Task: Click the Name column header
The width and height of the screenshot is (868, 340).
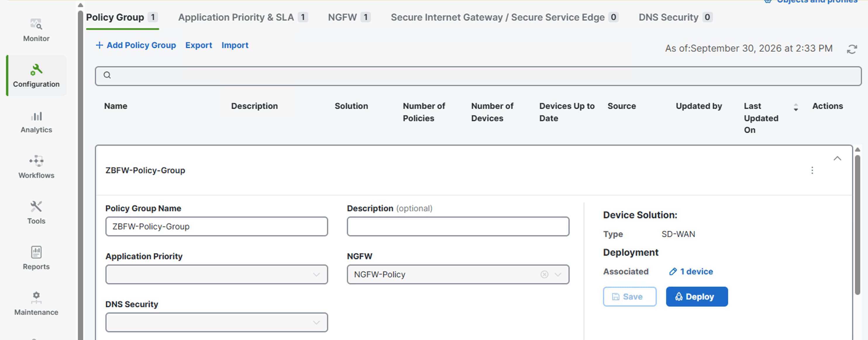Action: [x=116, y=106]
